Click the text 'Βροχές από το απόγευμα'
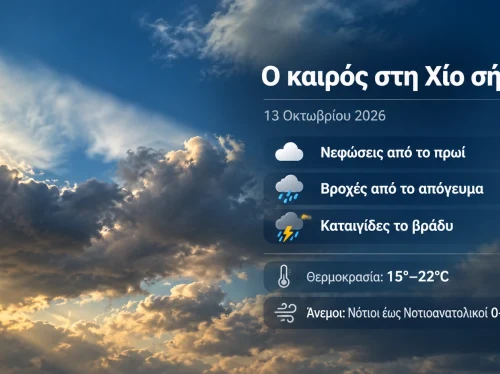The image size is (500, 374). 402,189
